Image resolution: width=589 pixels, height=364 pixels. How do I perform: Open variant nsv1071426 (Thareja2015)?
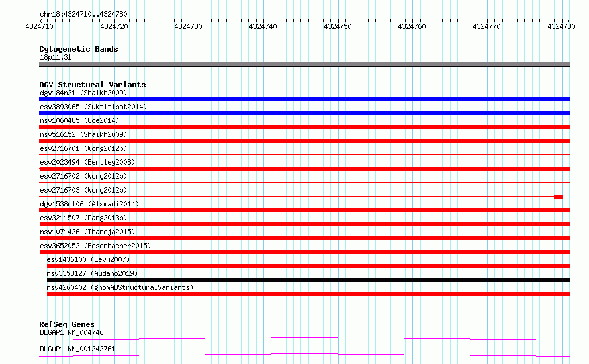click(x=87, y=232)
